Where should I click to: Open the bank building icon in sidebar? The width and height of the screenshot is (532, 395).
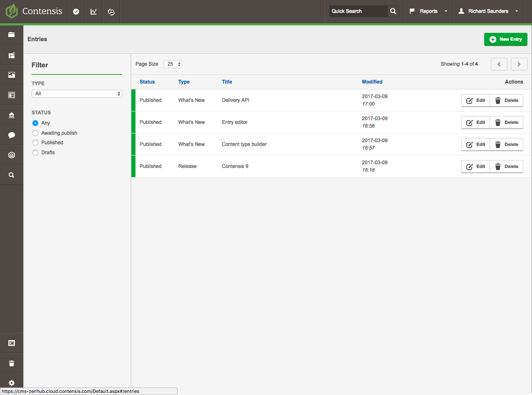[x=12, y=115]
